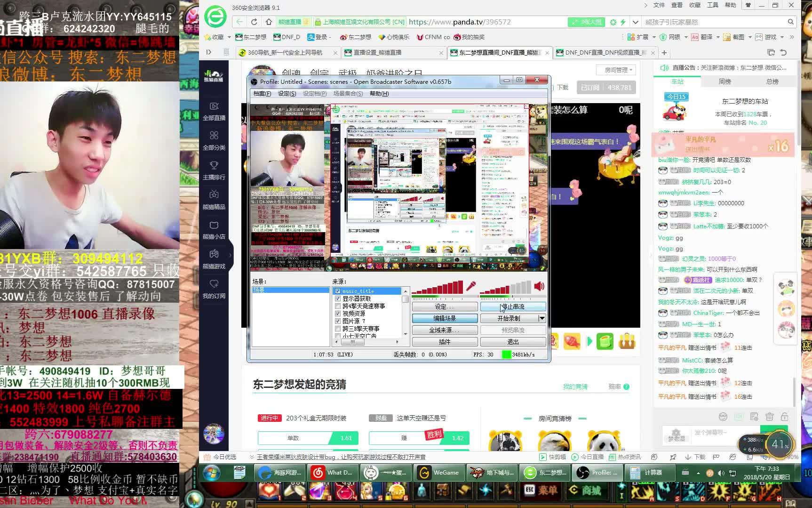Open the speed-up lightning icon in address bar
The height and width of the screenshot is (508, 812).
pyautogui.click(x=623, y=22)
